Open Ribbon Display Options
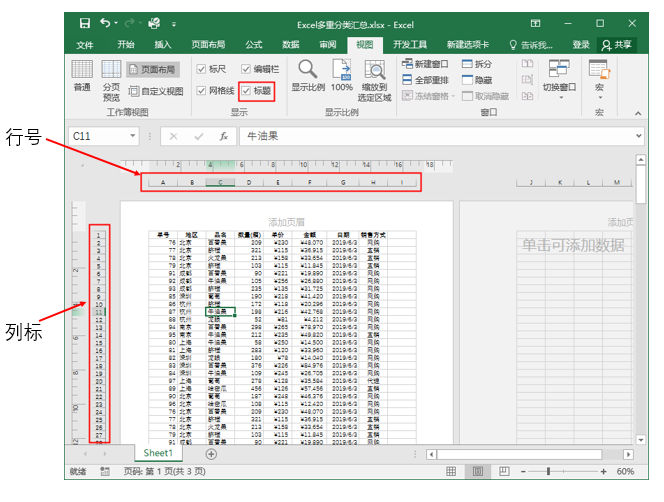The height and width of the screenshot is (502, 664). tap(536, 23)
